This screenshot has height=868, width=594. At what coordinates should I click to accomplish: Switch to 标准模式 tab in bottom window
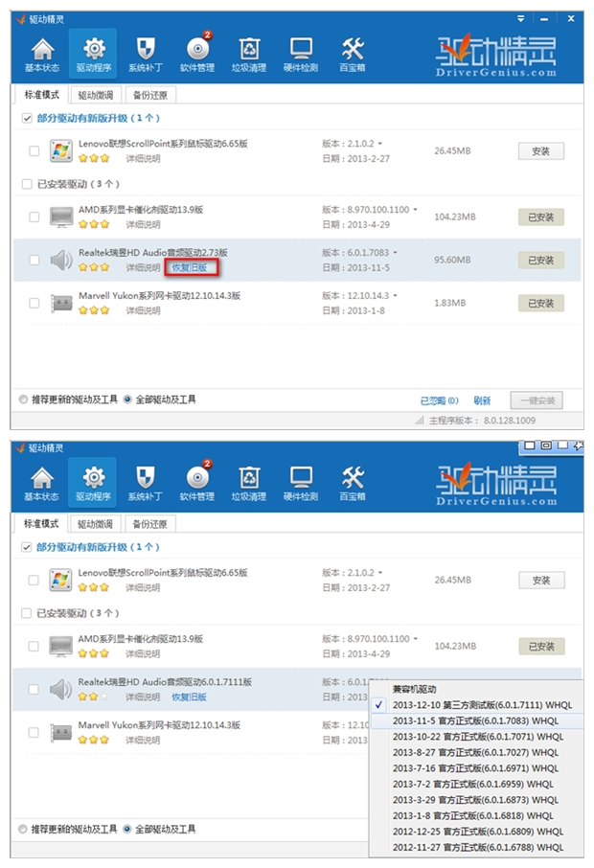pyautogui.click(x=41, y=523)
